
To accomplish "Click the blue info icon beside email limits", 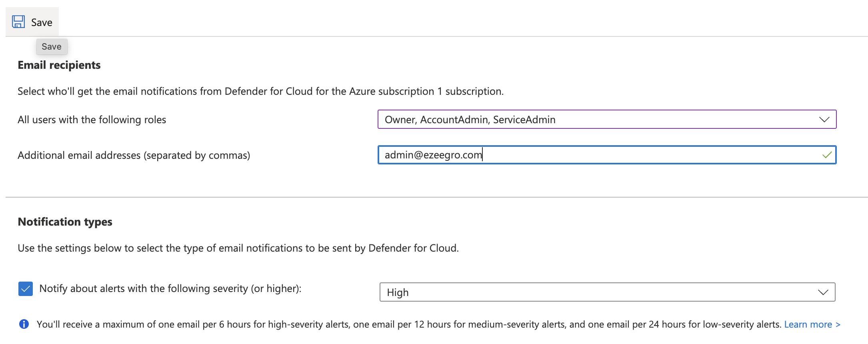I will click(x=24, y=324).
